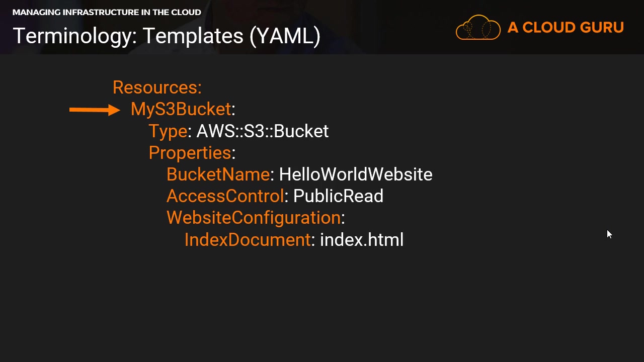Viewport: 644px width, 362px height.
Task: Click the IndexDocument key
Action: click(x=248, y=240)
